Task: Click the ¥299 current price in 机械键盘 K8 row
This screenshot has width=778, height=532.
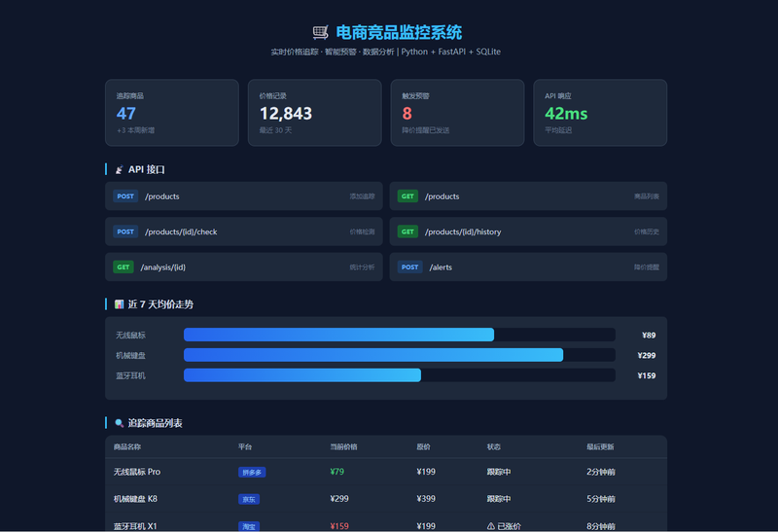Action: (339, 499)
